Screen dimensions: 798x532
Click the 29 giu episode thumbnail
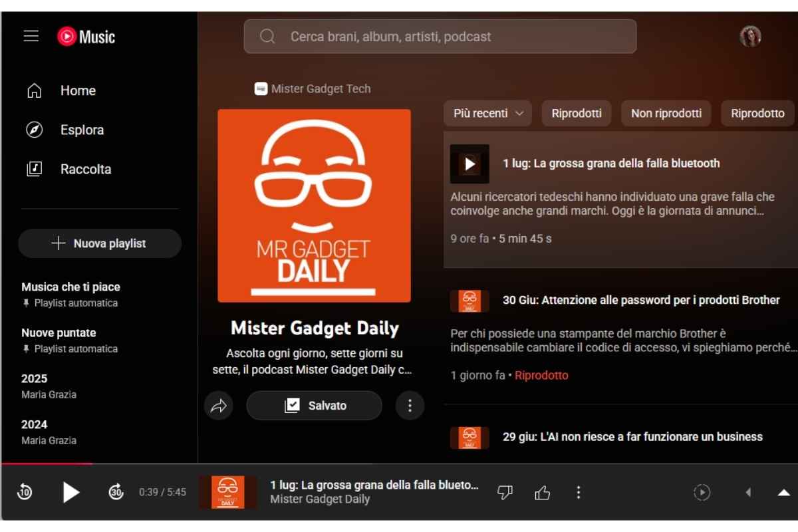click(x=469, y=438)
